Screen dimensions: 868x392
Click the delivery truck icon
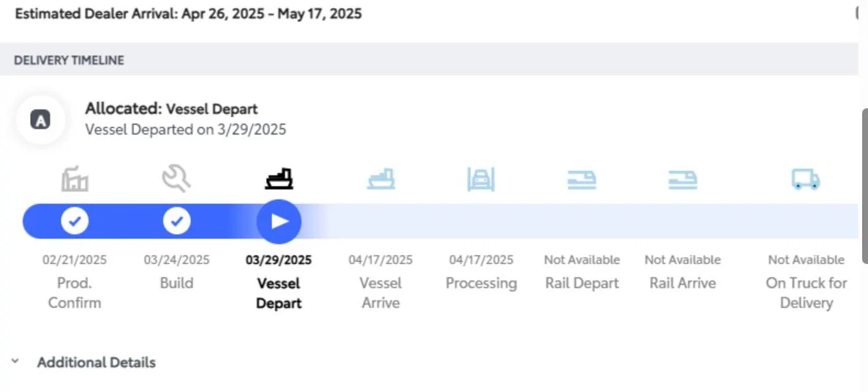(806, 179)
